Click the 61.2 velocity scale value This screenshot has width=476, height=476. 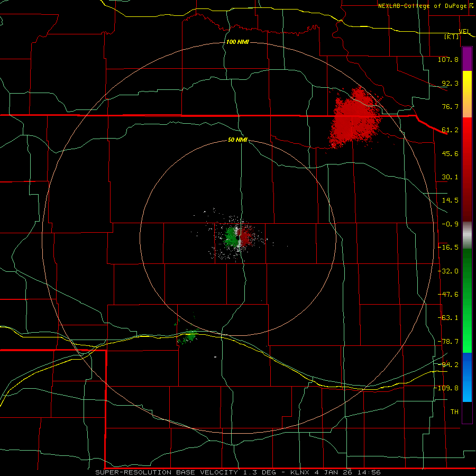[450, 130]
